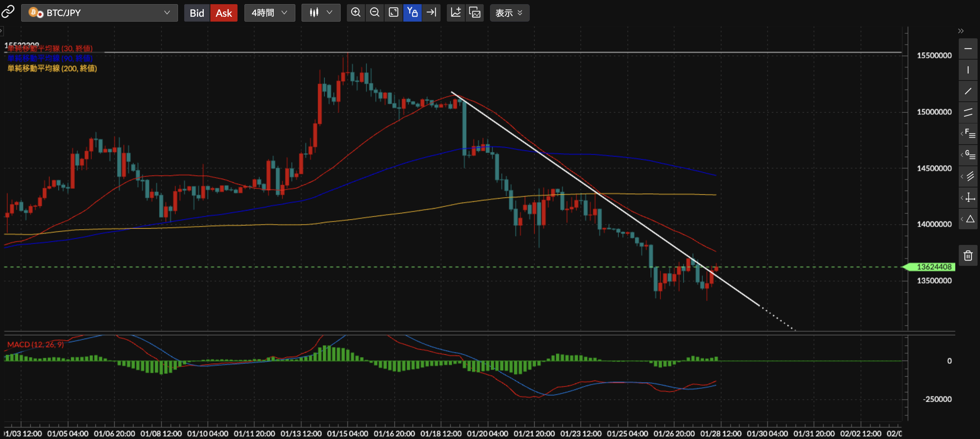The height and width of the screenshot is (439, 980).
Task: Select the vertical line drawing tool
Action: click(968, 70)
